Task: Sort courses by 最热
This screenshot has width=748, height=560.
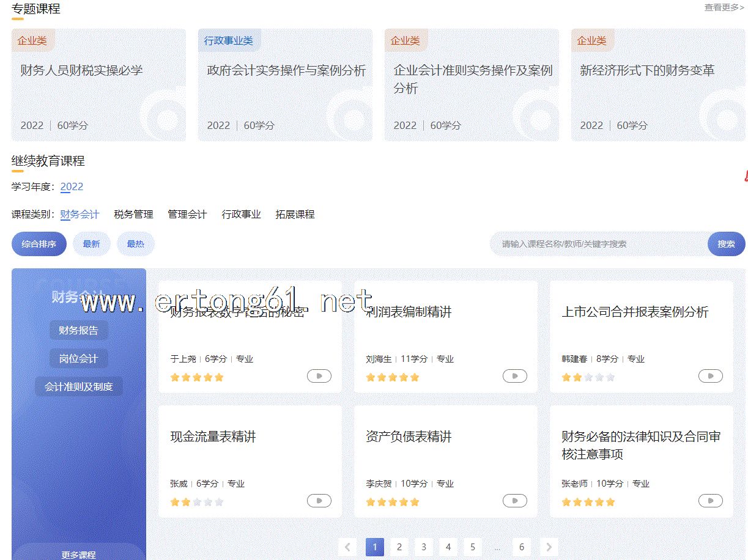Action: [x=135, y=244]
